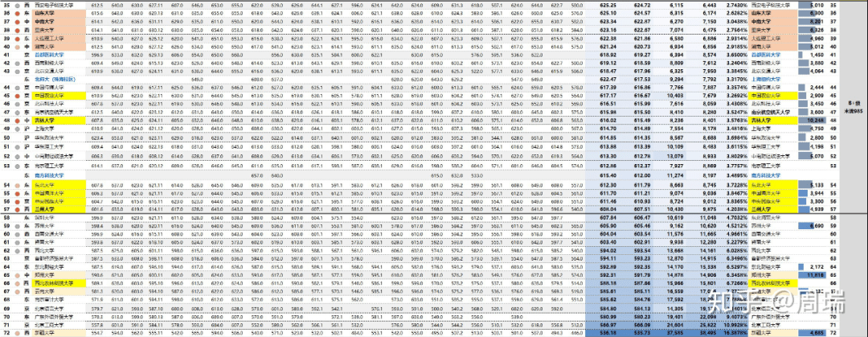
Task: Select the data bar cell showing 3,944
Action: 813,193
